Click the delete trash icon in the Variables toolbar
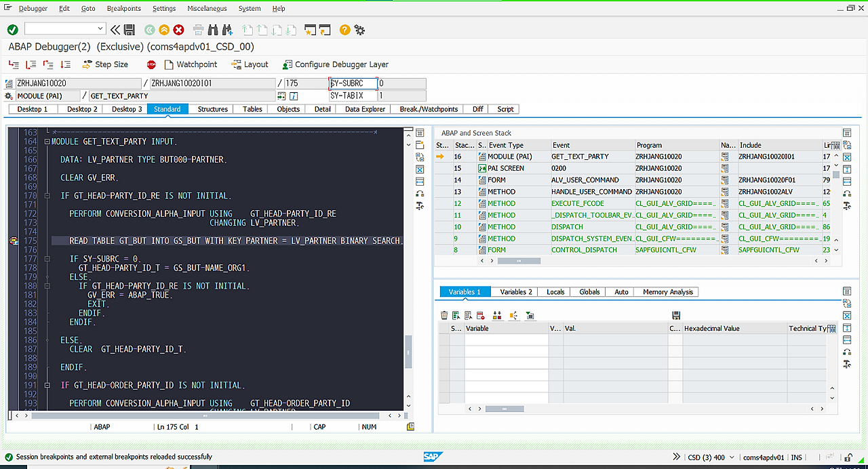The image size is (868, 469). 444,315
